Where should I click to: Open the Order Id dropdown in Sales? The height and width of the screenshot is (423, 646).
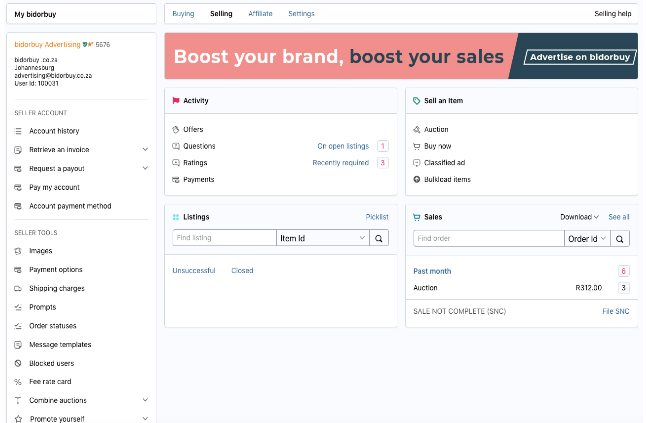587,239
